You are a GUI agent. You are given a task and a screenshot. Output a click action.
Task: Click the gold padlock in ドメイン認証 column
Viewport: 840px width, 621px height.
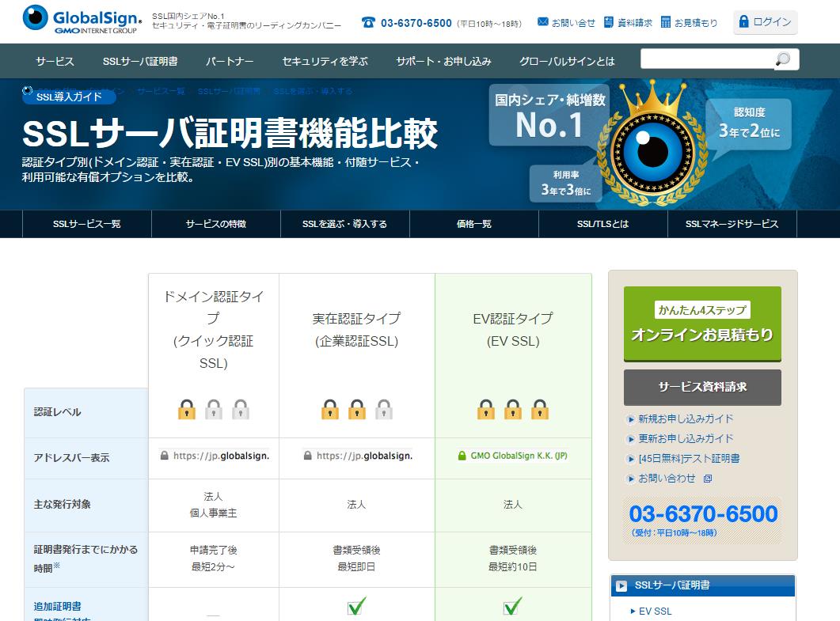[x=186, y=410]
